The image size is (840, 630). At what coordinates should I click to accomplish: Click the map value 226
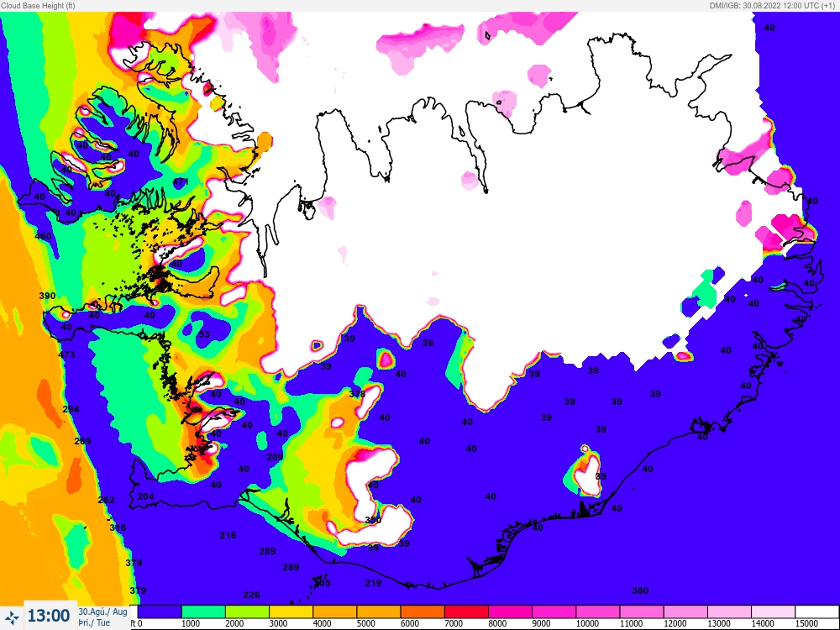tap(251, 595)
